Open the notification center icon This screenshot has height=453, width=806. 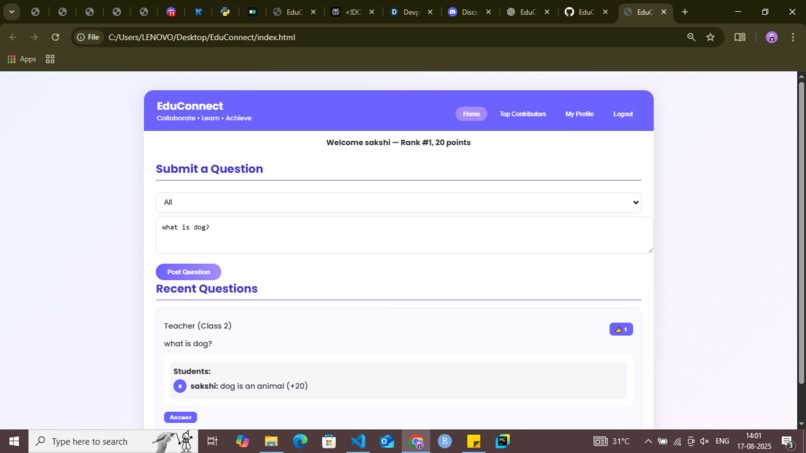tap(787, 441)
